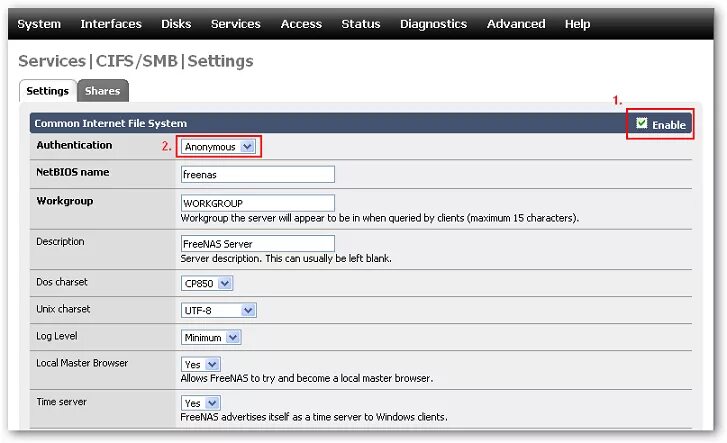This screenshot has height=443, width=727.
Task: Open the Status menu
Action: pyautogui.click(x=361, y=24)
